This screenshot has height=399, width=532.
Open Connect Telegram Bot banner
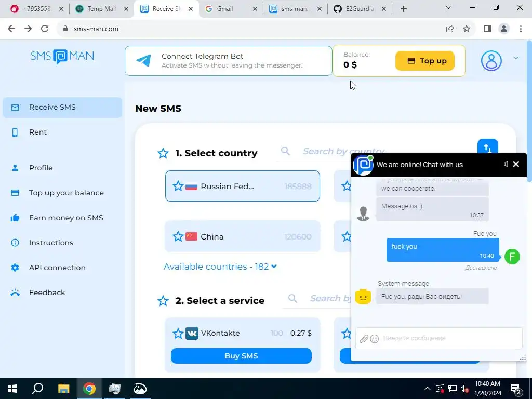[229, 61]
